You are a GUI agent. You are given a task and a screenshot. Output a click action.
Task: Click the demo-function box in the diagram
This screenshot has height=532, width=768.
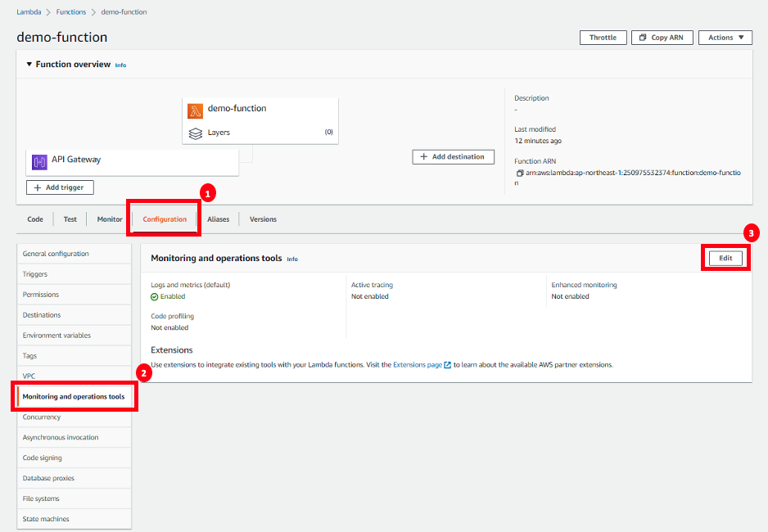[260, 121]
